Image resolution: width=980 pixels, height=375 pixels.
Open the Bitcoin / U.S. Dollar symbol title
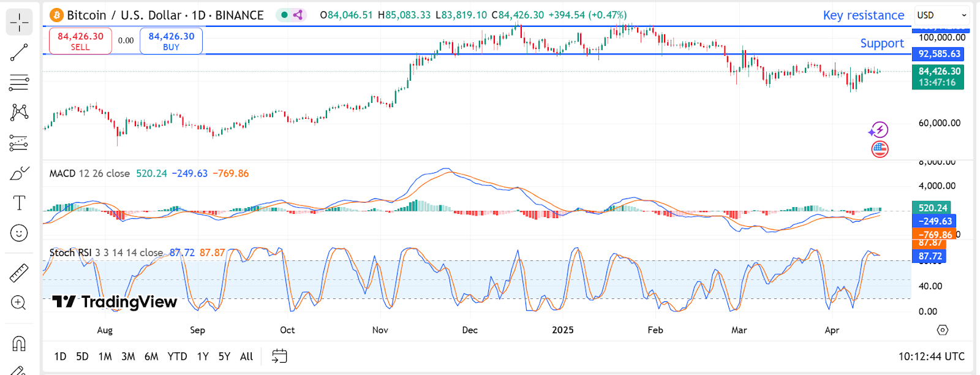coord(165,15)
